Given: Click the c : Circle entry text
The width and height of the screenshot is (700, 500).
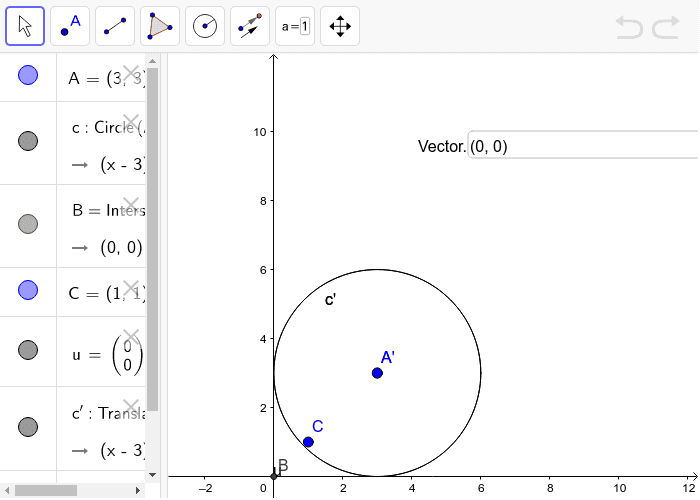Looking at the screenshot, I should [x=108, y=128].
